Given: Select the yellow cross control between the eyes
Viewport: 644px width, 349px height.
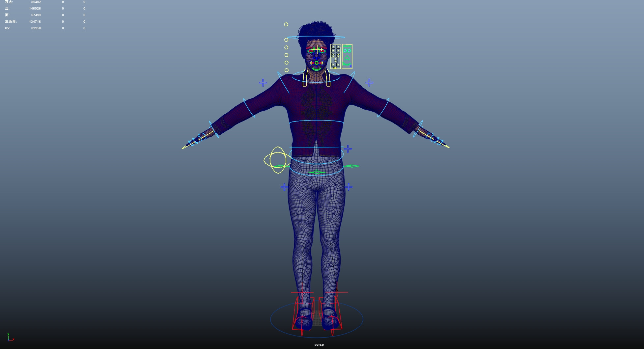Looking at the screenshot, I should [x=318, y=50].
